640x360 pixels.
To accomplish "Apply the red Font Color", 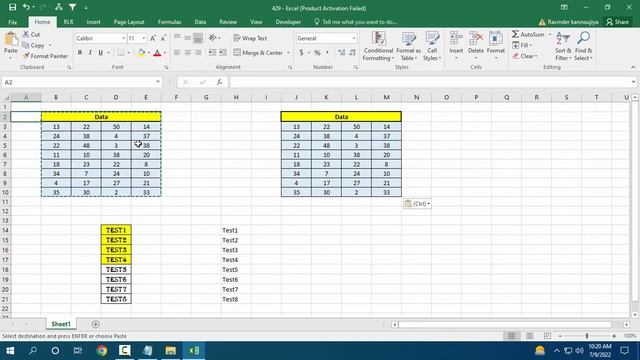I will pyautogui.click(x=157, y=53).
